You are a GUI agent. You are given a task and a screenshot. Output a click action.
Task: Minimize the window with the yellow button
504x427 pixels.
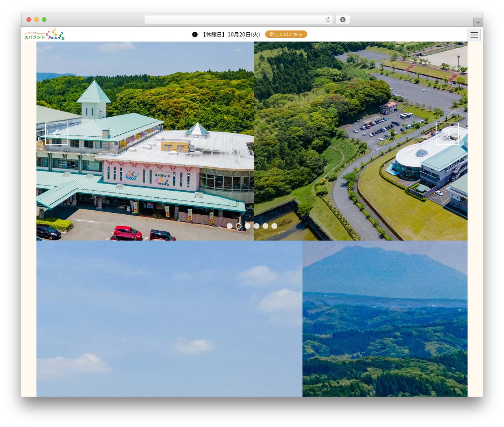tap(37, 20)
